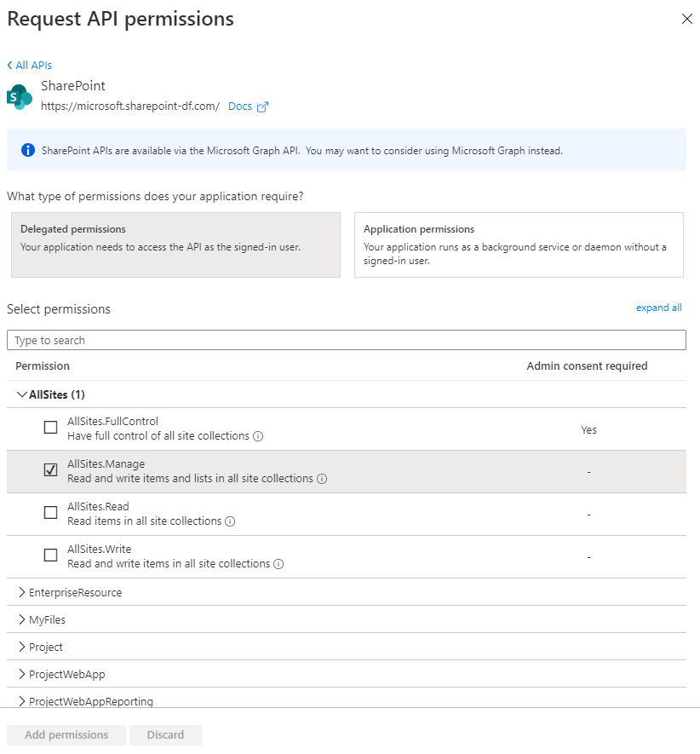
Task: Open Docs external link icon
Action: [263, 106]
